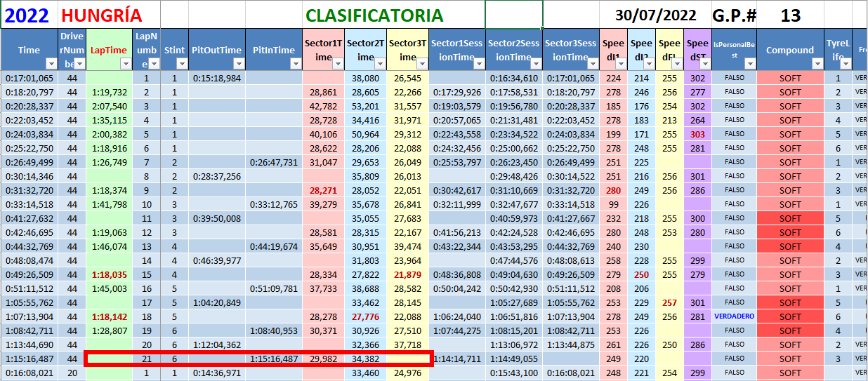Viewport: 868px width, 381px height.
Task: Click the Grand Prix number 13 cell
Action: (790, 15)
